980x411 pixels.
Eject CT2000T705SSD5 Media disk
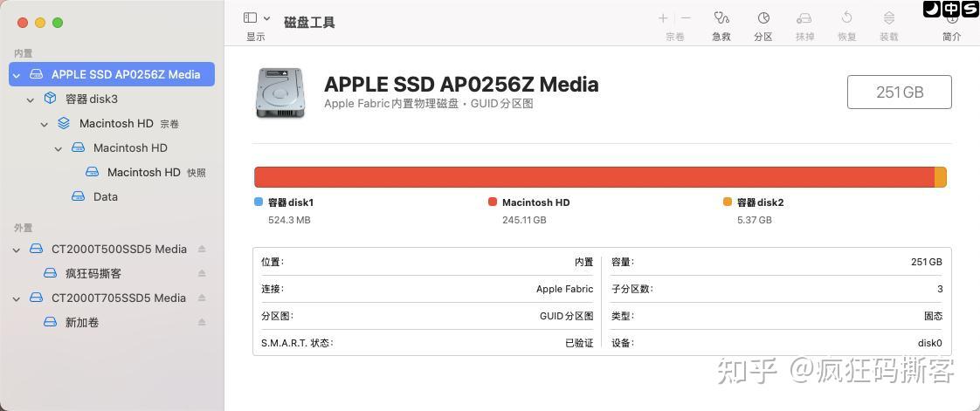(202, 298)
